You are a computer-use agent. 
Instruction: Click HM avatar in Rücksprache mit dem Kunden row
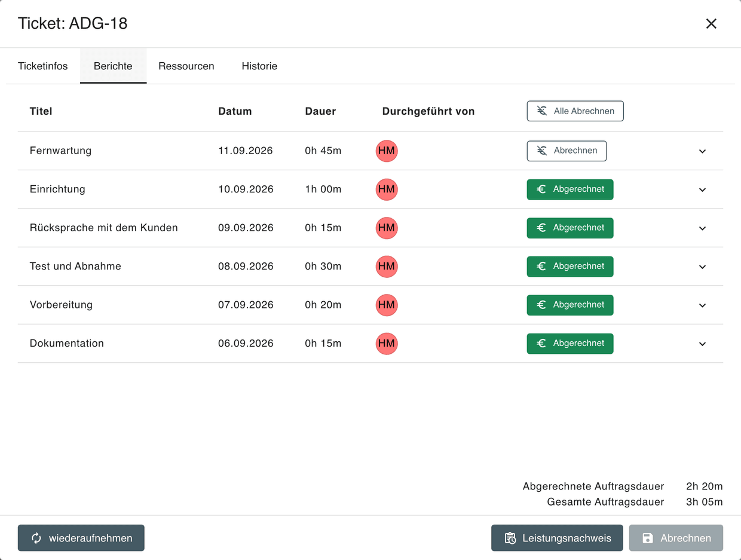387,228
